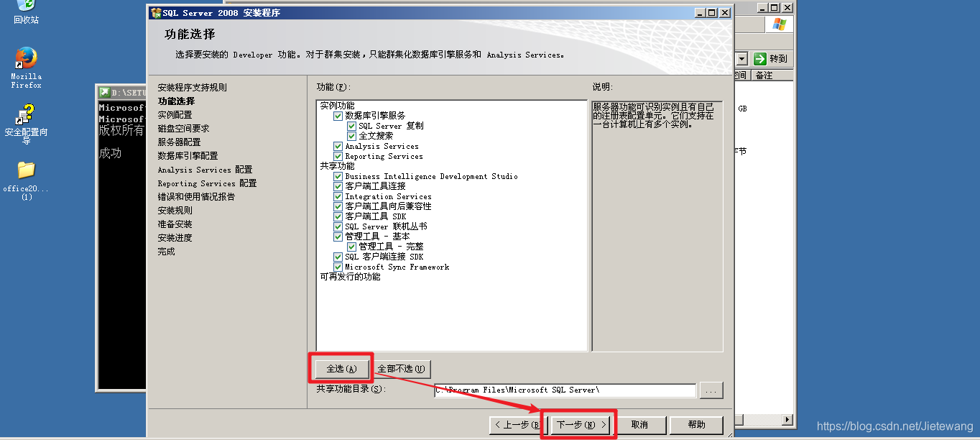This screenshot has width=980, height=440.
Task: Click the console window title bar icon
Action: pos(104,93)
